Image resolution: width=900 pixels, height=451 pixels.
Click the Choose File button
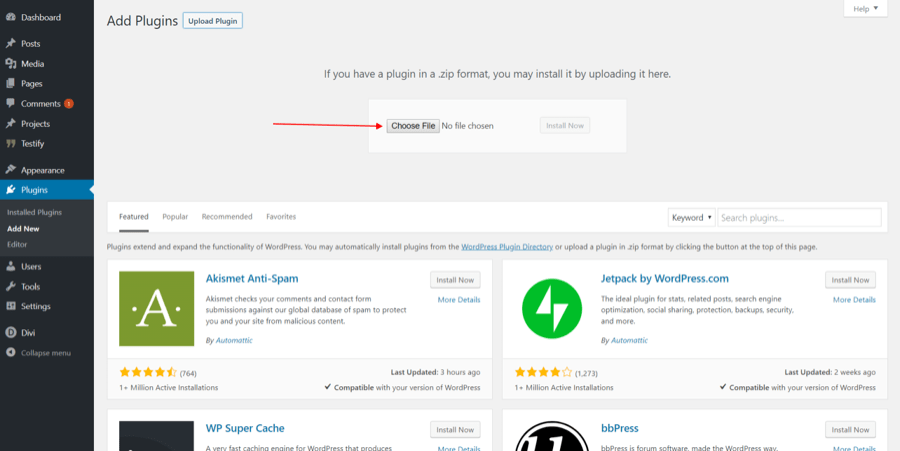(x=413, y=126)
